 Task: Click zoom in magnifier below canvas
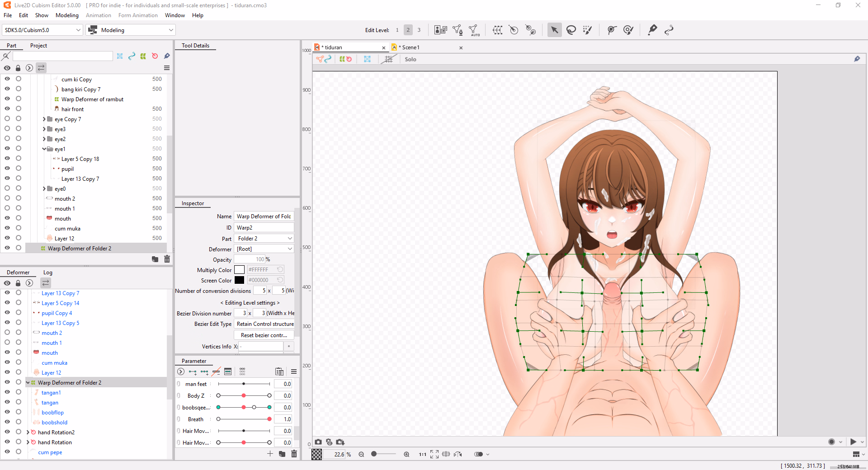[406, 454]
